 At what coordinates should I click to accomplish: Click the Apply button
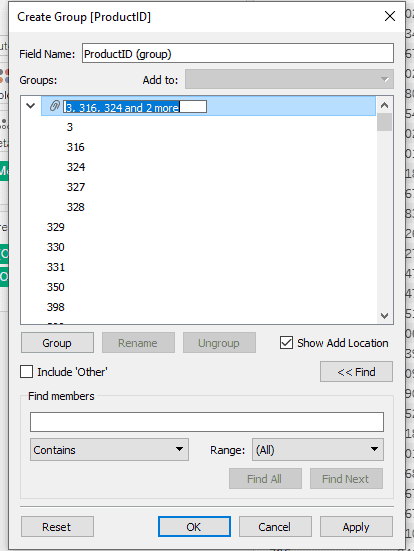[356, 526]
